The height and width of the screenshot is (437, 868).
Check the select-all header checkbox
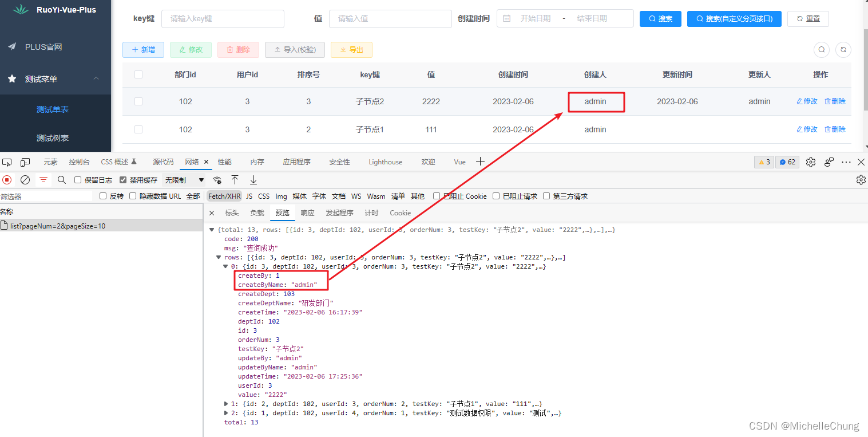tap(138, 74)
